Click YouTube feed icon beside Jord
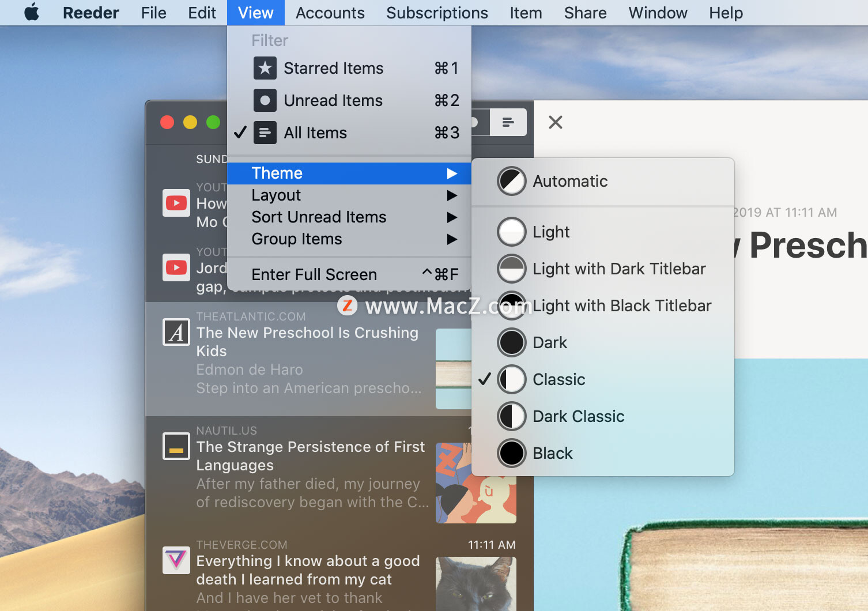This screenshot has height=611, width=868. pos(176,267)
